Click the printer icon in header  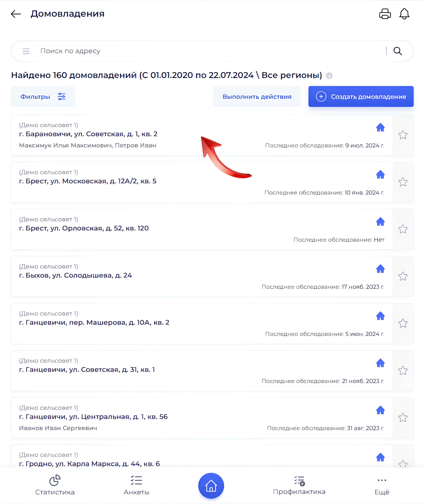pyautogui.click(x=385, y=14)
